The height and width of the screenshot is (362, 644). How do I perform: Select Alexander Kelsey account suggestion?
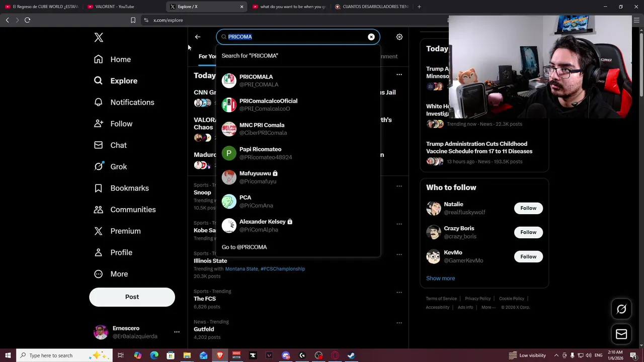coord(298,225)
